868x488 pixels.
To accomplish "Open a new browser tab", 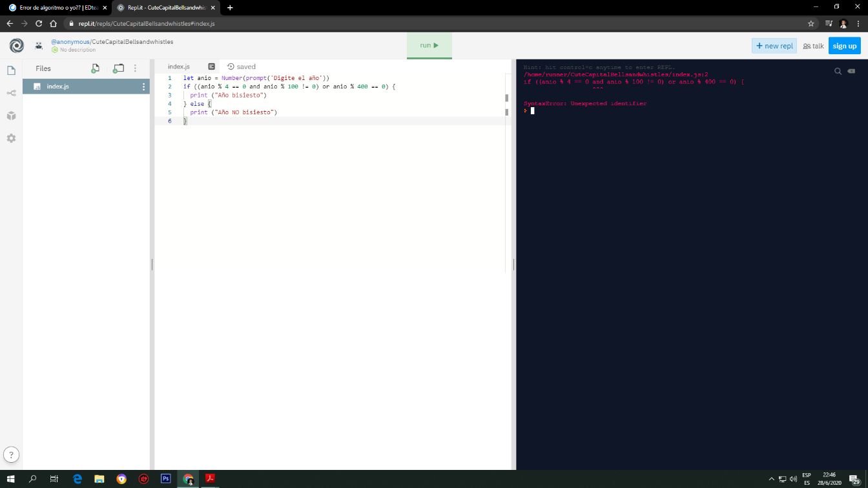I will pos(230,8).
